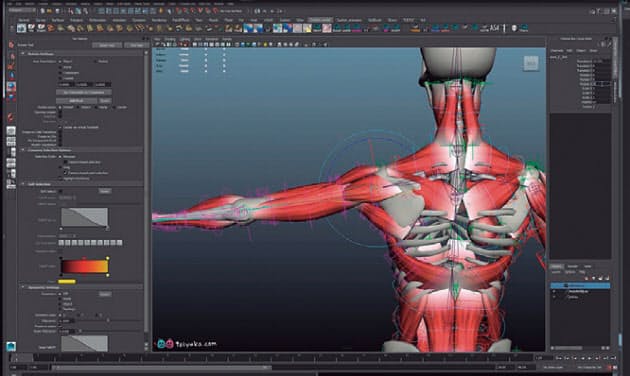This screenshot has height=376, width=630.
Task: Click the Reset Tool button
Action: 107,45
